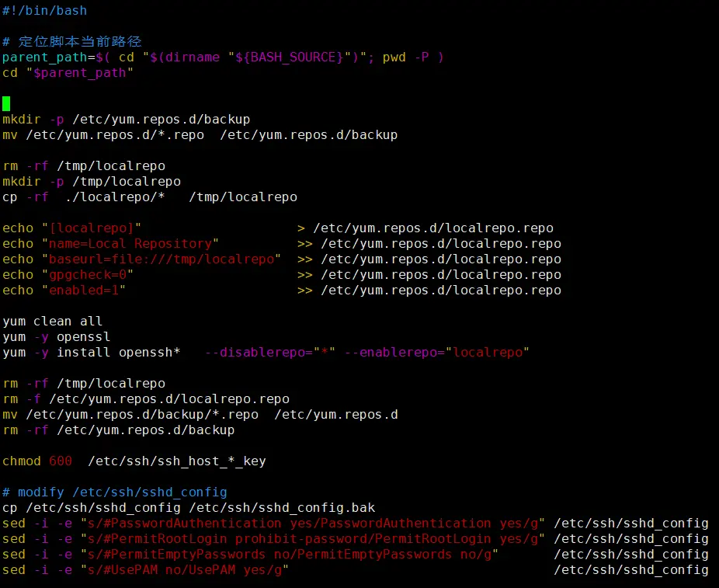
Task: Click the --enablerepo="localrepo" option
Action: coord(437,352)
